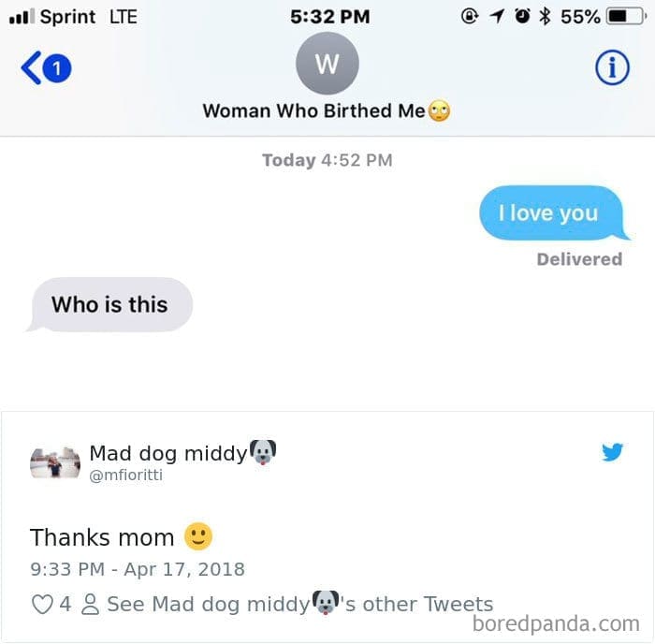This screenshot has height=644, width=655.
Task: Tap the Bluetooth status icon
Action: pos(545,17)
